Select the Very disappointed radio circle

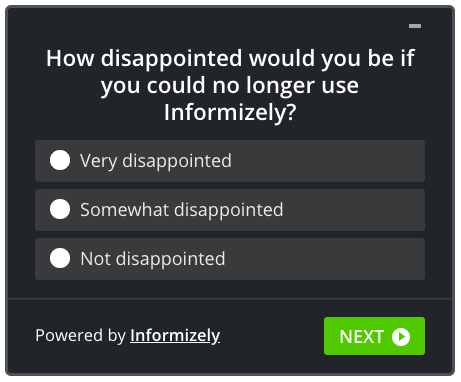tap(60, 160)
